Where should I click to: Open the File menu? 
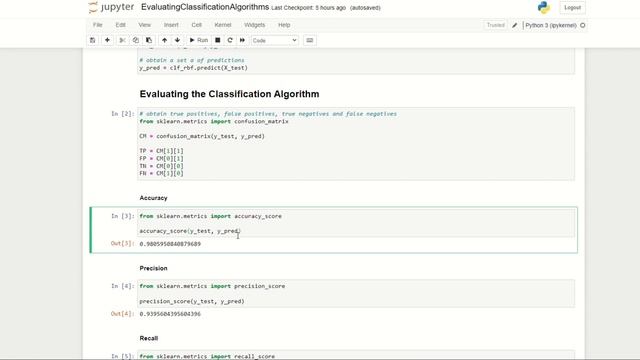(98, 25)
